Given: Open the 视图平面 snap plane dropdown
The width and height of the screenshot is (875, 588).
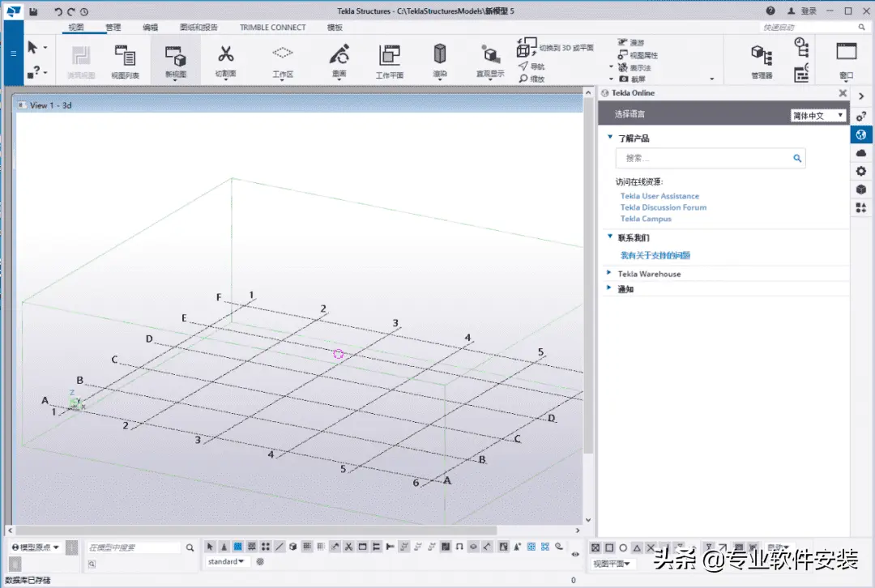Looking at the screenshot, I should [611, 564].
